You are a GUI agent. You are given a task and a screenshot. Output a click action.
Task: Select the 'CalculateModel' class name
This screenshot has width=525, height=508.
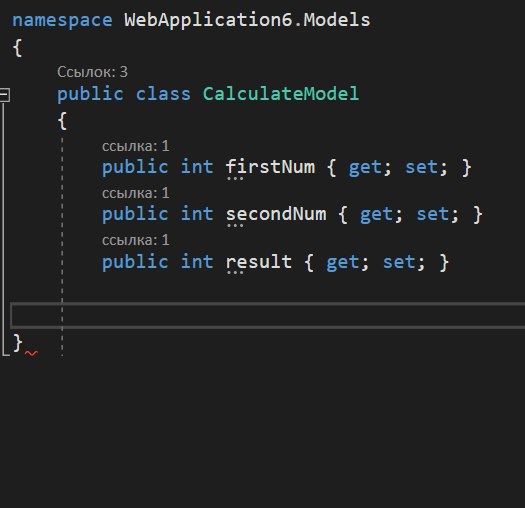click(281, 93)
